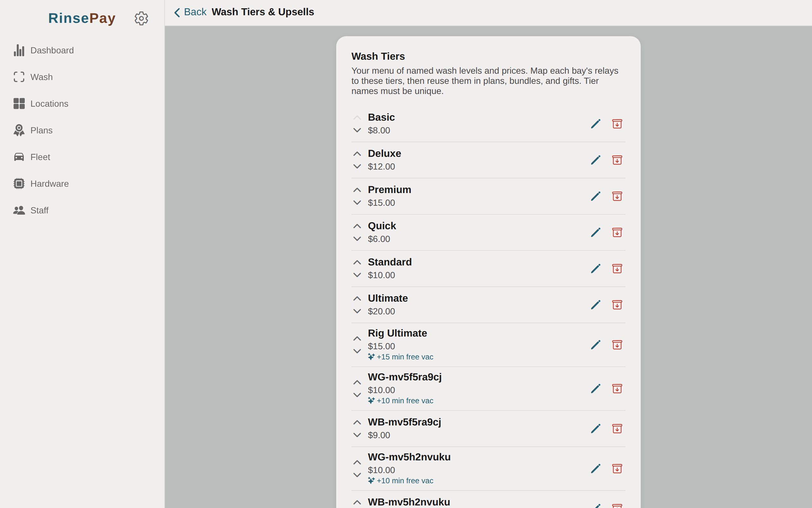Move the Rig Ultimate tier up
Viewport: 812px width, 508px height.
coord(357,339)
